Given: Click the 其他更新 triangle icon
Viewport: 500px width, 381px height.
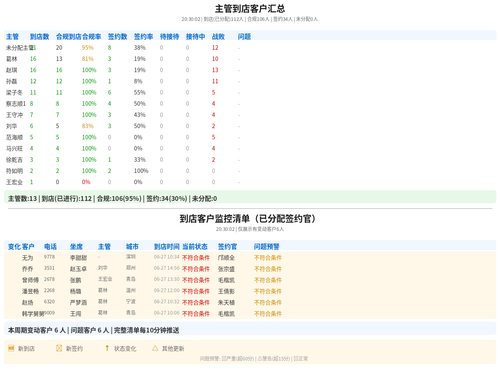Looking at the screenshot, I should coord(155,348).
